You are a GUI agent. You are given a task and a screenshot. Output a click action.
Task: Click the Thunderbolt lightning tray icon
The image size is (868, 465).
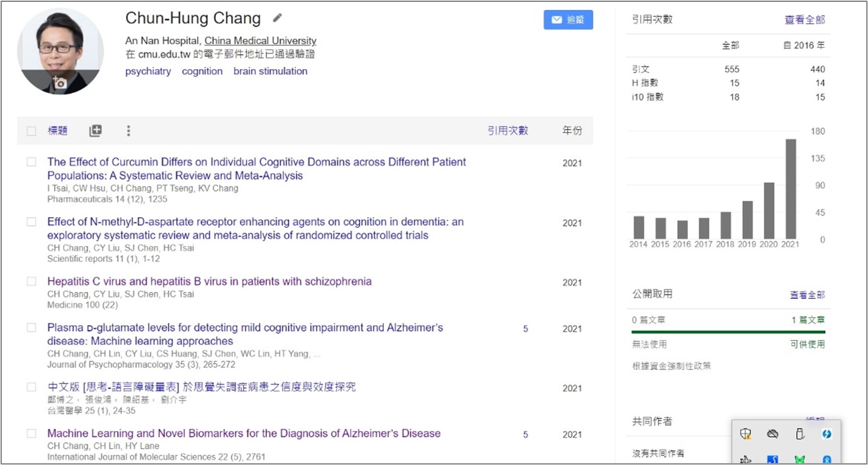(x=826, y=434)
